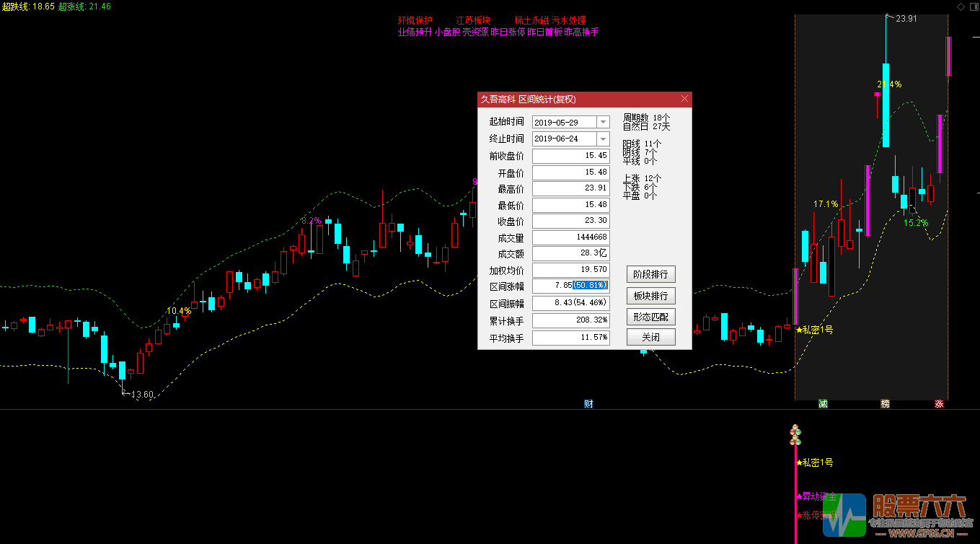Viewport: 980px width, 544px height.
Task: Select the ★私密1号 signal marker
Action: (x=813, y=462)
